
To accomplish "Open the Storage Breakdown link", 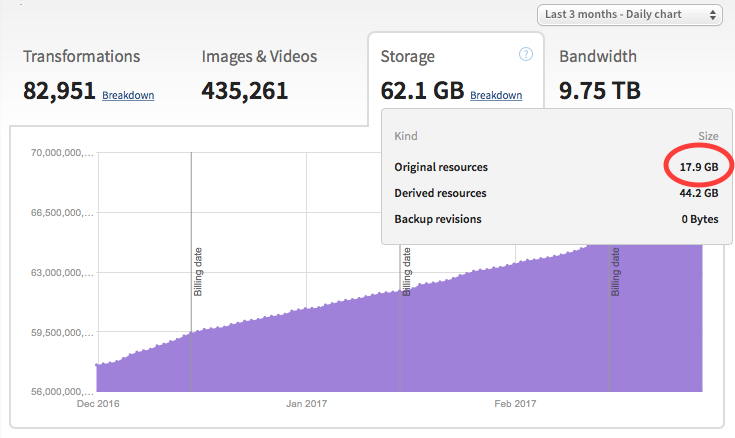I will tap(496, 96).
